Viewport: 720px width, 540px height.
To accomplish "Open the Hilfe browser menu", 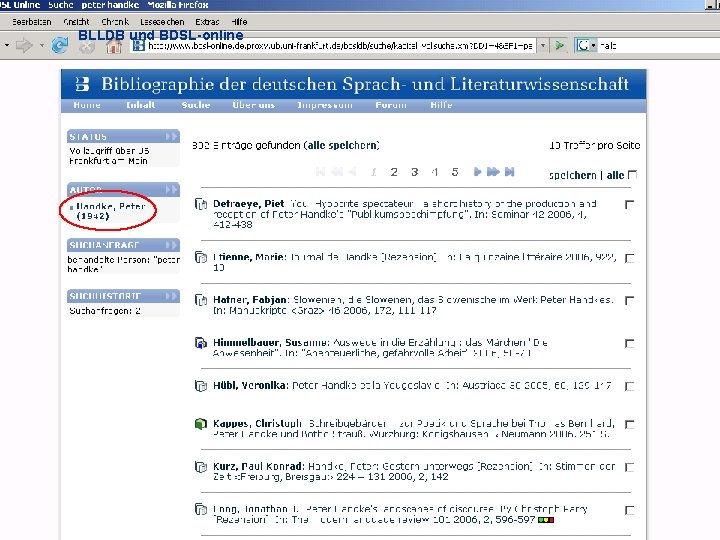I will coord(239,22).
